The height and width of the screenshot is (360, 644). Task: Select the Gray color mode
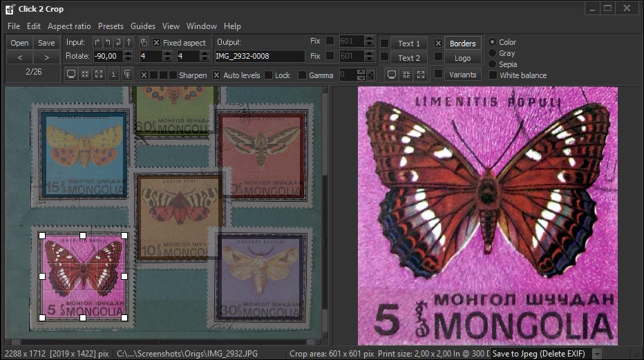(x=492, y=53)
